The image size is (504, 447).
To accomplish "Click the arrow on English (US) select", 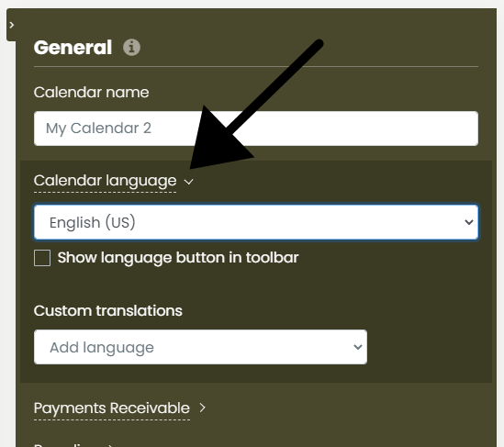I will pos(469,222).
